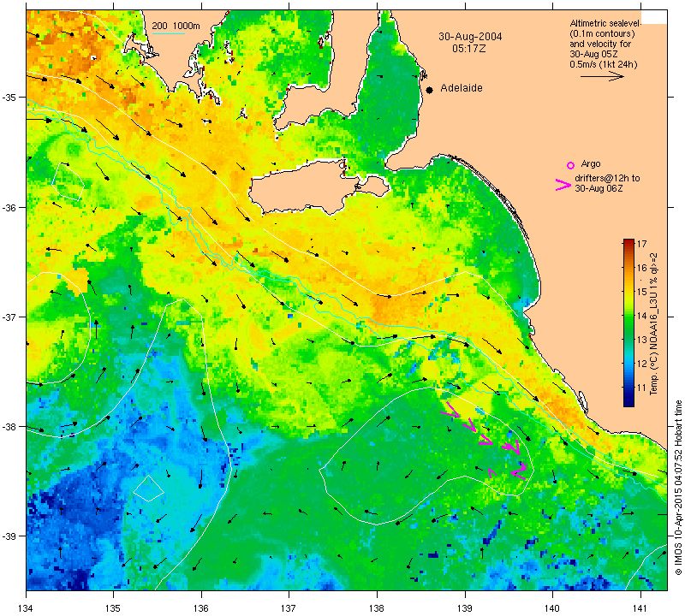Click the Argo legend label
This screenshot has width=685, height=616.
tap(591, 164)
